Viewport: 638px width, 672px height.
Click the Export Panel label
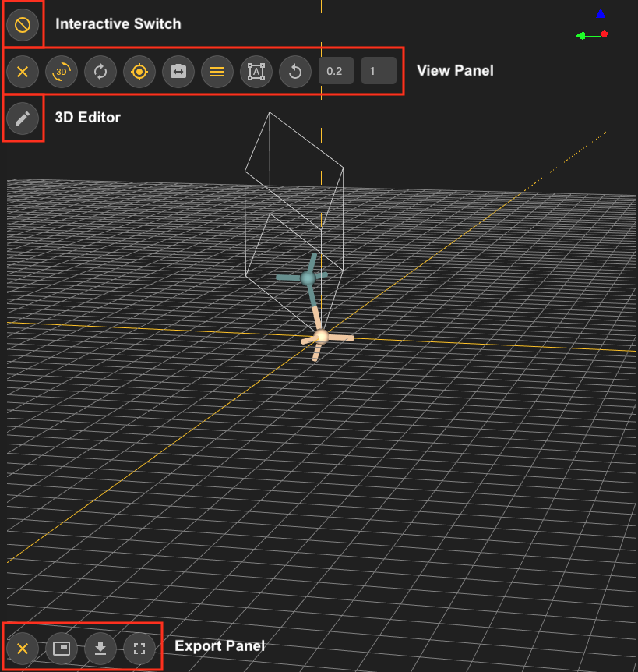click(x=219, y=646)
